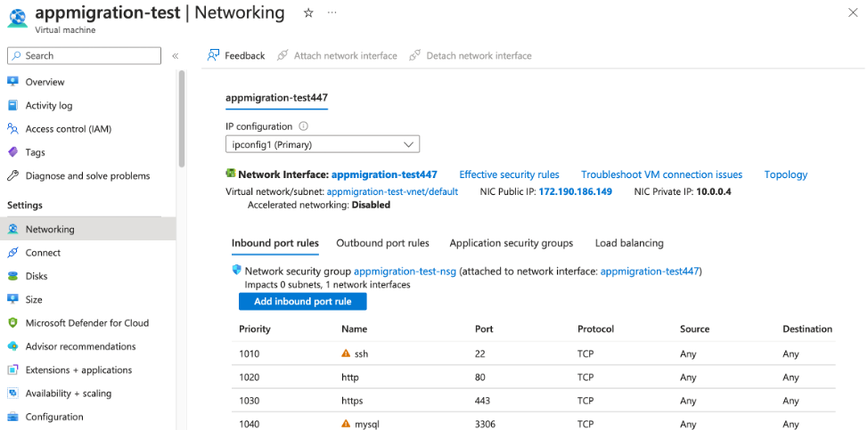This screenshot has height=430, width=868.
Task: Click the sidebar Search field
Action: [84, 56]
